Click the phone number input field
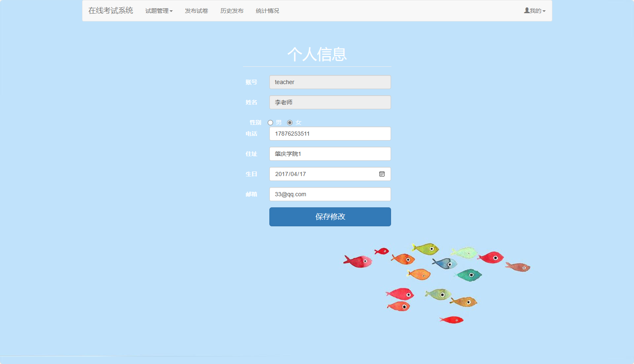Image resolution: width=634 pixels, height=364 pixels. pyautogui.click(x=330, y=133)
